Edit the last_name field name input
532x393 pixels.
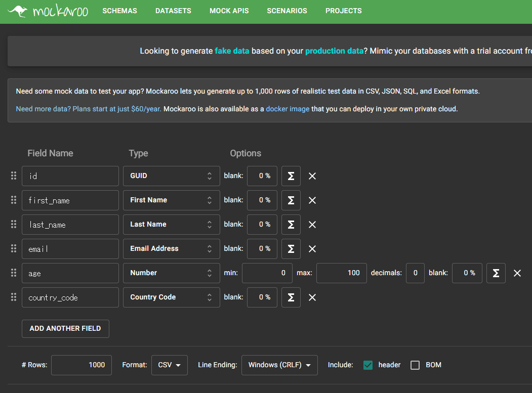coord(70,225)
